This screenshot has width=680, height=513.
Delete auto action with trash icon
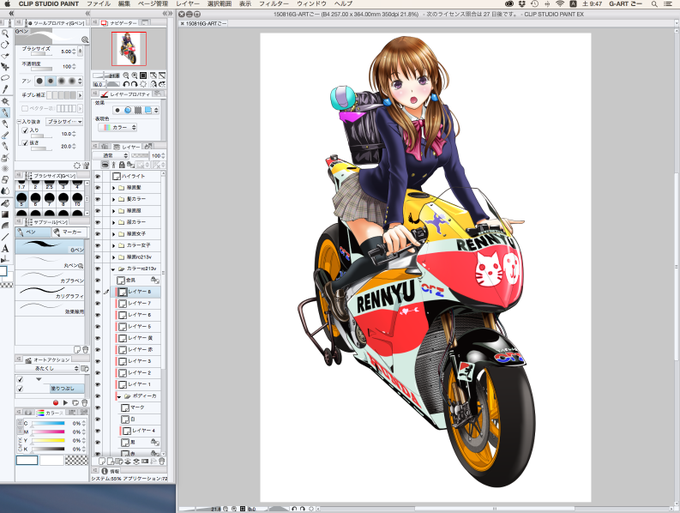pos(85,402)
